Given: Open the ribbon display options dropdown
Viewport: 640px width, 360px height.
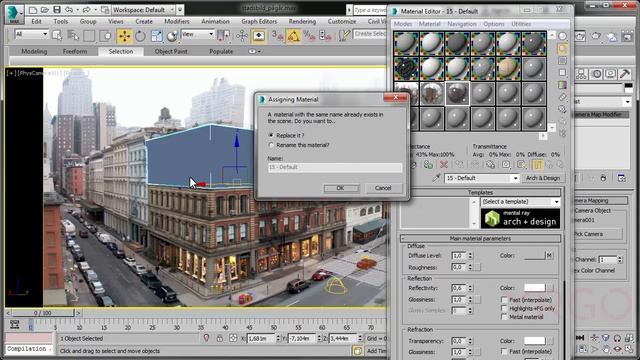Looking at the screenshot, I should coord(254,51).
